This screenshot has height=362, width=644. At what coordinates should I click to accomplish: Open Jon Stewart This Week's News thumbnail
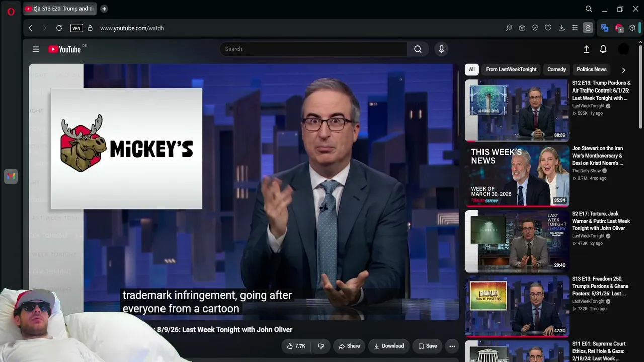coord(517,176)
